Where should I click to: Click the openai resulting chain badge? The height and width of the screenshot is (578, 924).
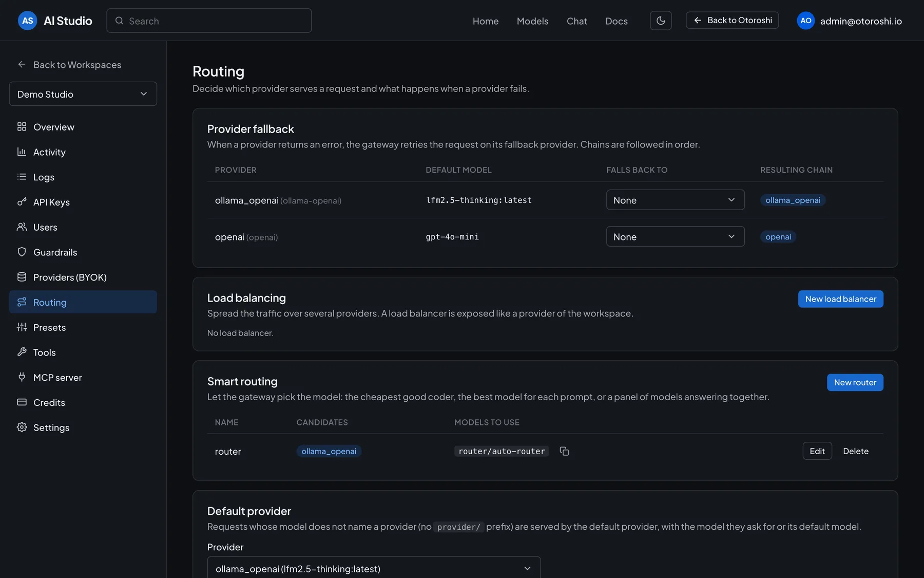tap(778, 237)
